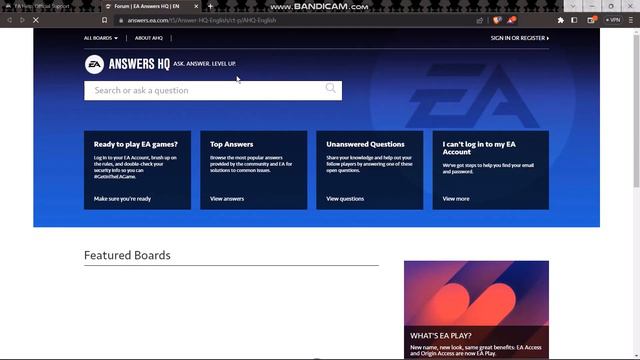Close the Forum EA Answers HQ tab
This screenshot has width=640, height=360.
point(196,7)
